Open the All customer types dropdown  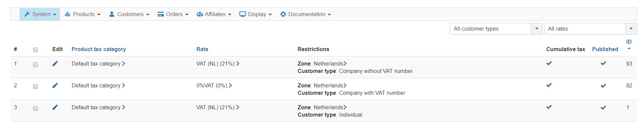496,29
